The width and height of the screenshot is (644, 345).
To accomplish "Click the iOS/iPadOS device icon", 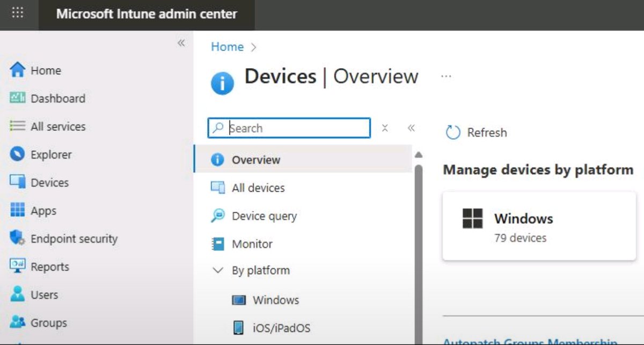I will (x=239, y=328).
